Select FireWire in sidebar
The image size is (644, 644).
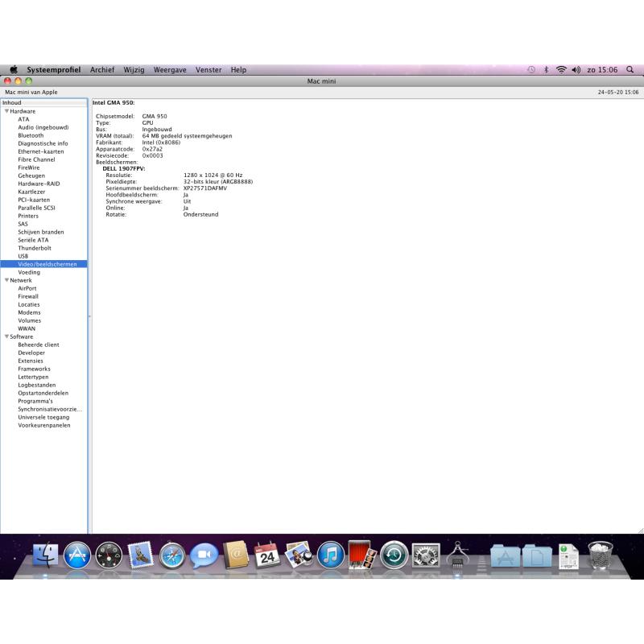tap(29, 167)
